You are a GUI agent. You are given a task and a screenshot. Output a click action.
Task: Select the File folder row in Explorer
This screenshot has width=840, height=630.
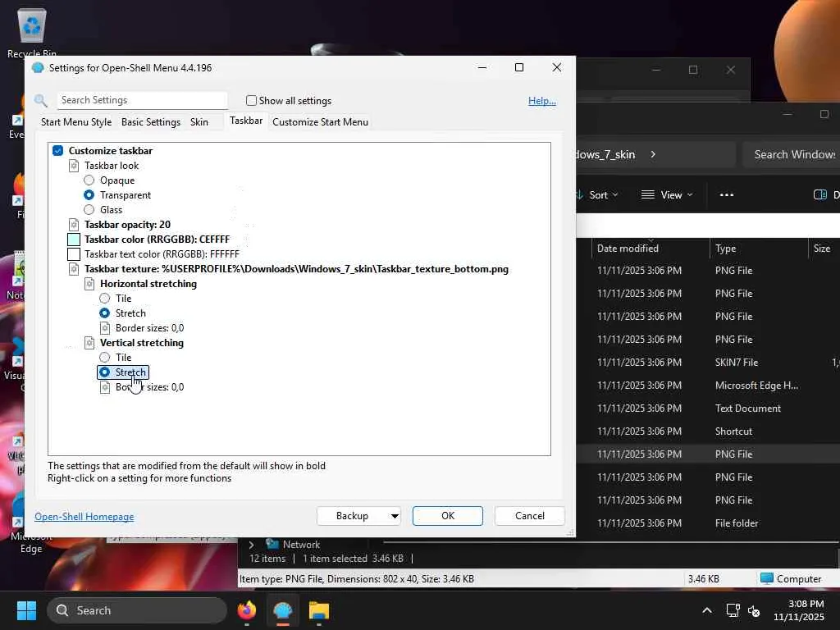[x=708, y=523]
